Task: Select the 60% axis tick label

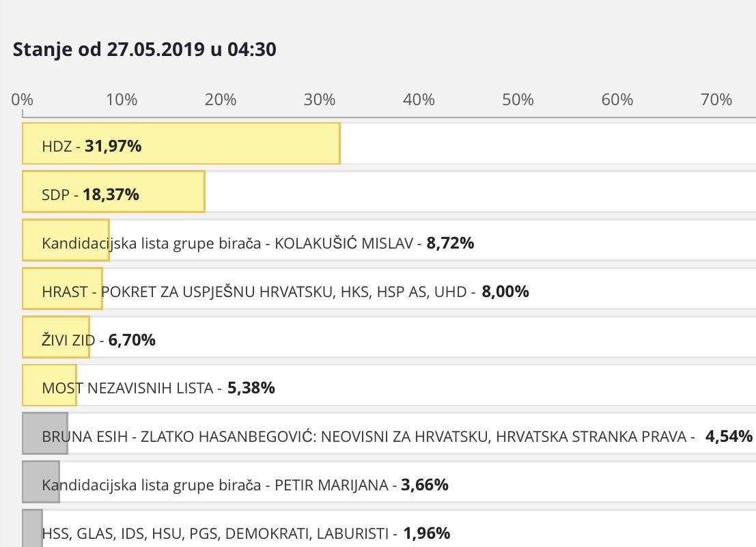Action: [617, 100]
